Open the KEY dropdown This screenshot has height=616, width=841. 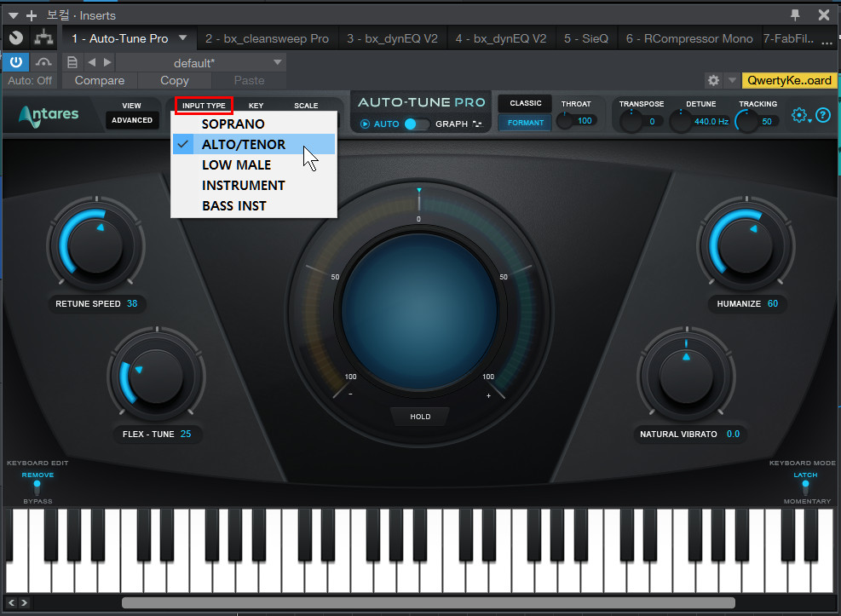tap(256, 106)
